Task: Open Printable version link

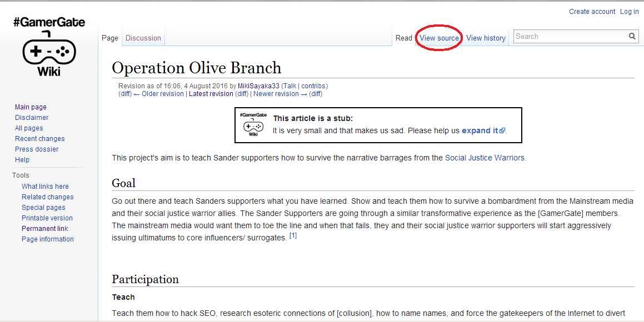Action: click(47, 218)
